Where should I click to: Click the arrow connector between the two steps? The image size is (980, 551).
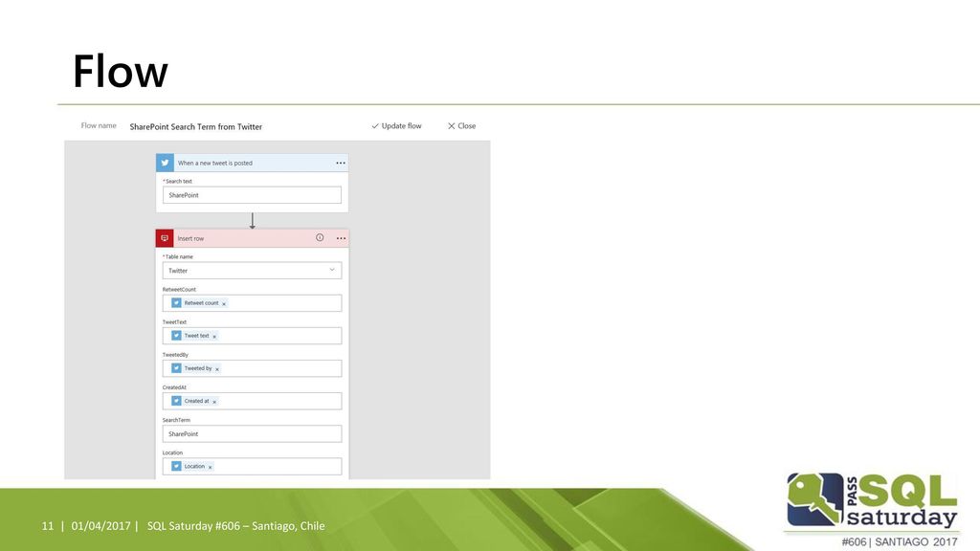(x=253, y=221)
